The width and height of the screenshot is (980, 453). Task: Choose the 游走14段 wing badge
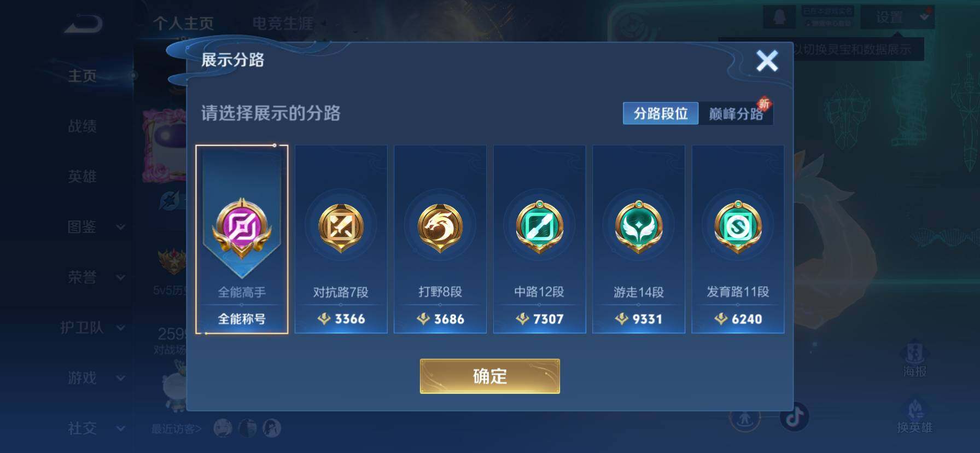pyautogui.click(x=639, y=239)
